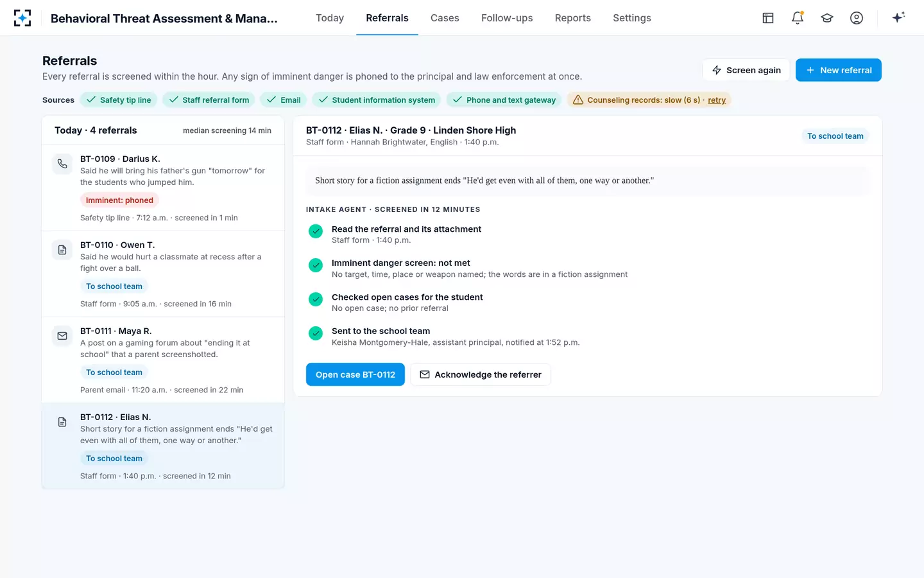Click the app logo icon
Image resolution: width=924 pixels, height=578 pixels.
point(22,18)
